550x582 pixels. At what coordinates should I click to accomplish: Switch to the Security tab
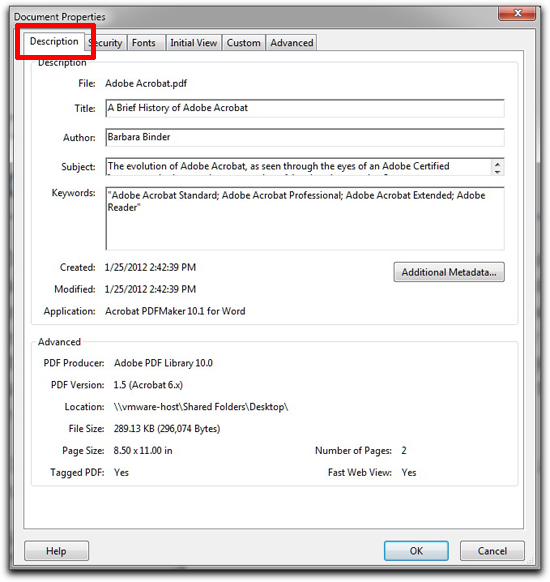(106, 43)
